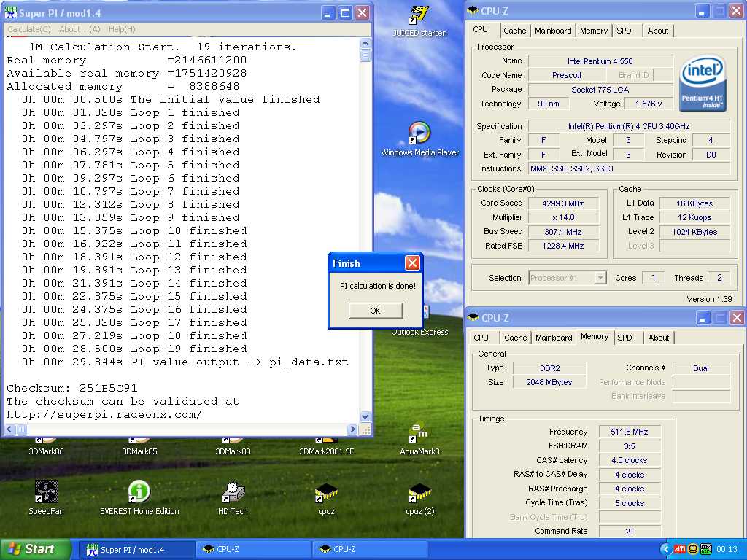Click the CAS# Latency 4.0 clocks value
The image size is (747, 560).
[x=630, y=461]
